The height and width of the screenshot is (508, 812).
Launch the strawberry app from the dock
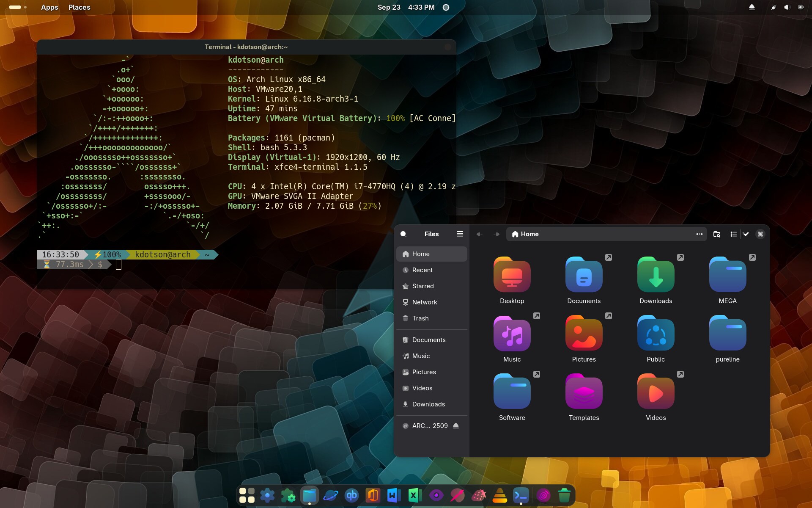tap(478, 495)
